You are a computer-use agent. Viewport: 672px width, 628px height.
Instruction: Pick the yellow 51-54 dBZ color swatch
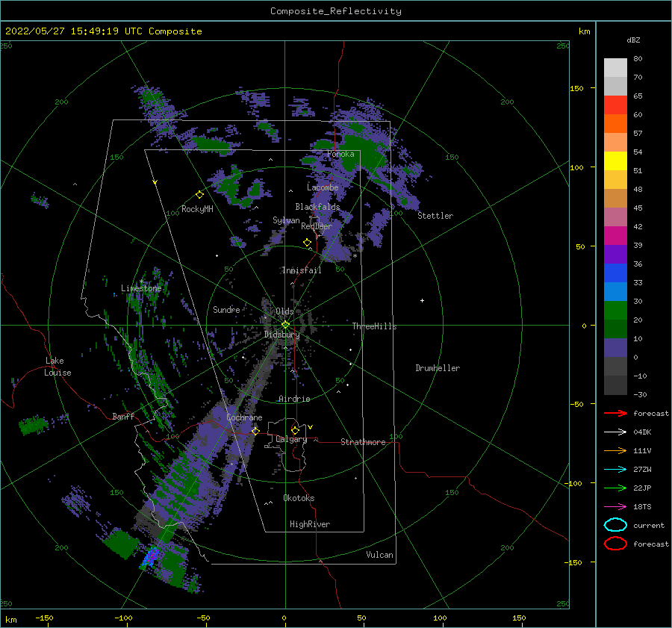[x=615, y=161]
